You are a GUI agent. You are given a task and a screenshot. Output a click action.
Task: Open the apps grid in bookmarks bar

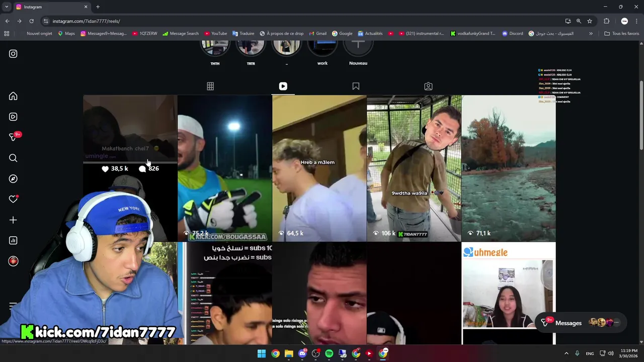(7, 34)
